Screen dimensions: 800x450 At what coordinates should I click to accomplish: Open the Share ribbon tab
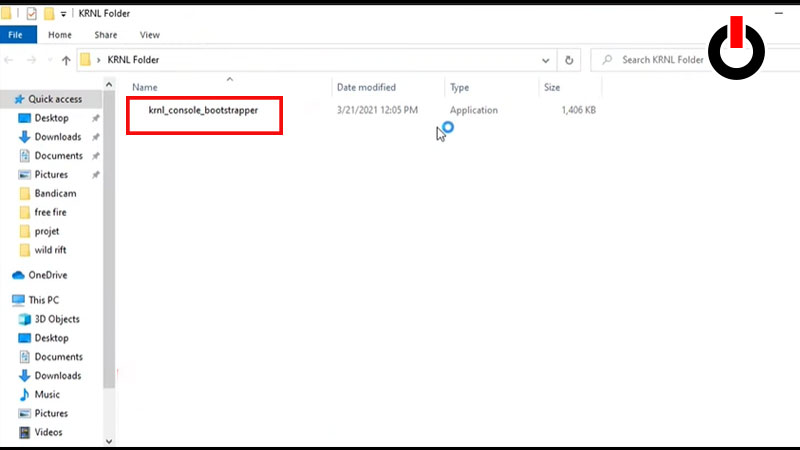[106, 35]
